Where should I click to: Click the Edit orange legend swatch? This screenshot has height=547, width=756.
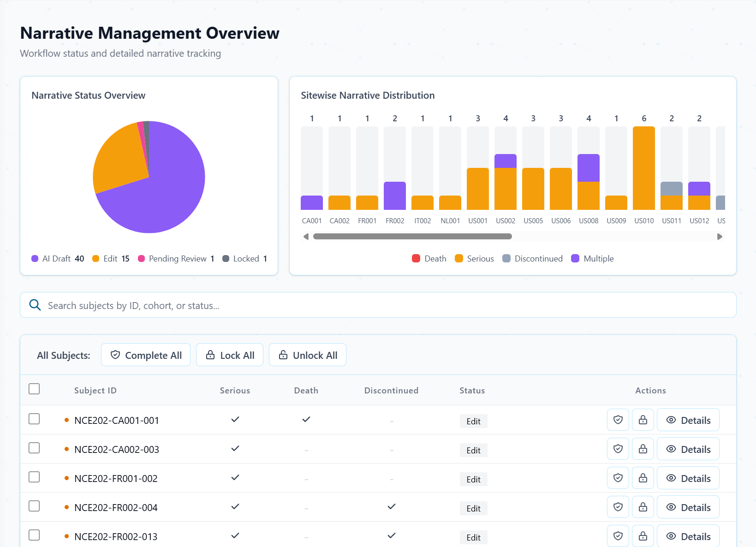tap(96, 259)
